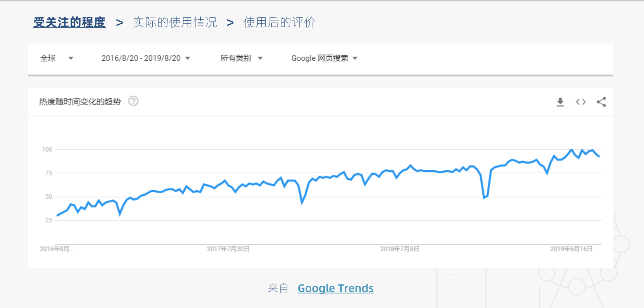Screen dimensions: 644x308
Task: Click the 25 value on the y-axis
Action: [x=49, y=220]
